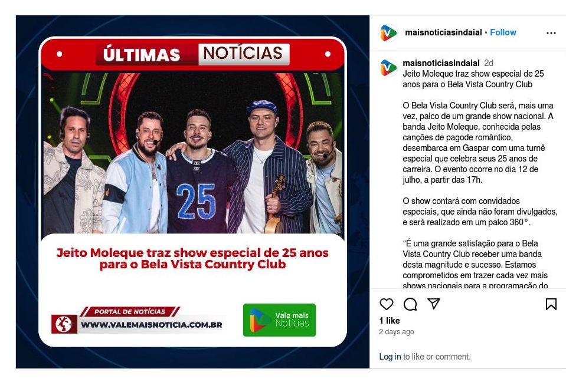566x392 pixels.
Task: Share the post via the paper plane icon
Action: tap(434, 304)
